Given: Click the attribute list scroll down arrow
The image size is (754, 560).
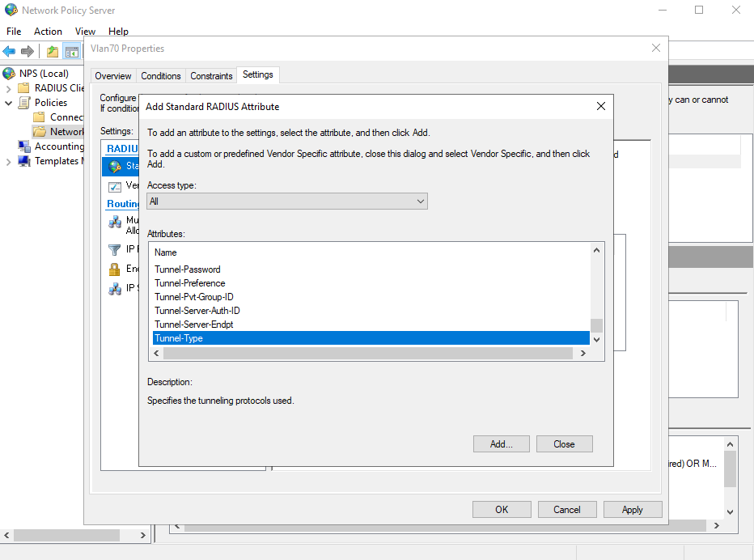Looking at the screenshot, I should [x=597, y=340].
